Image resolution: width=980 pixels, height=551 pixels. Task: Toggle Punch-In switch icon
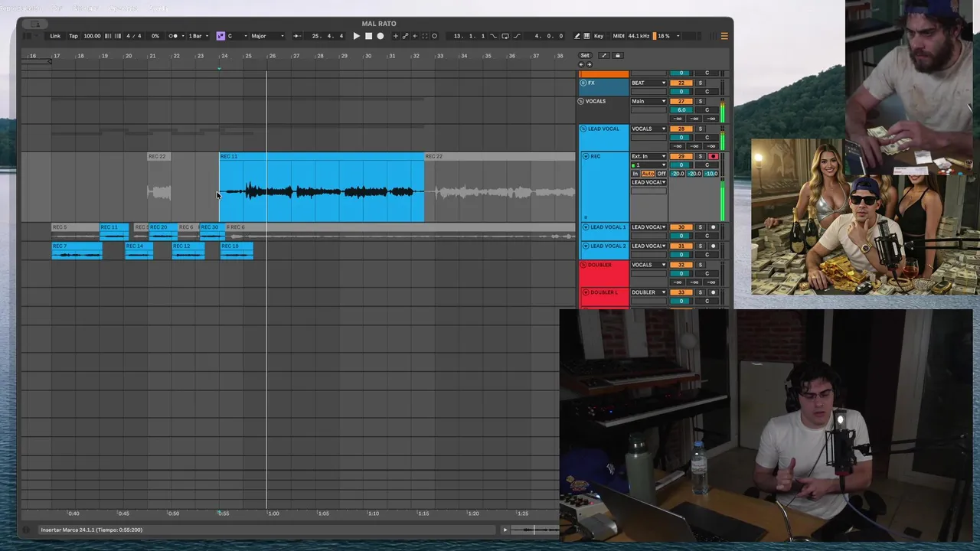coord(493,36)
